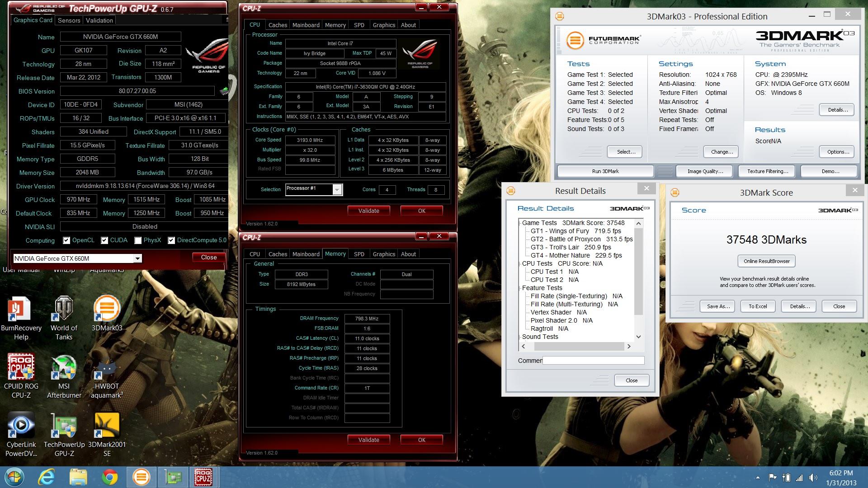The height and width of the screenshot is (488, 868).
Task: Open the CPUID ROG CPU-Z desktop icon
Action: [21, 376]
